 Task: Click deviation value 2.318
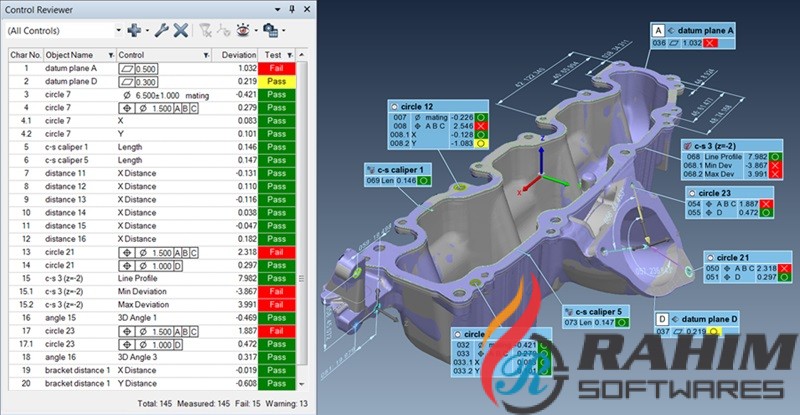point(247,252)
